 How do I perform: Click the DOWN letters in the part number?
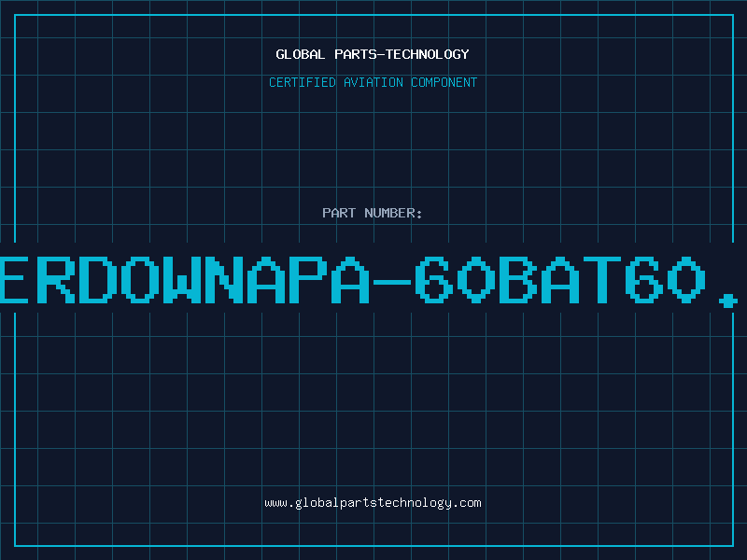[x=162, y=280]
